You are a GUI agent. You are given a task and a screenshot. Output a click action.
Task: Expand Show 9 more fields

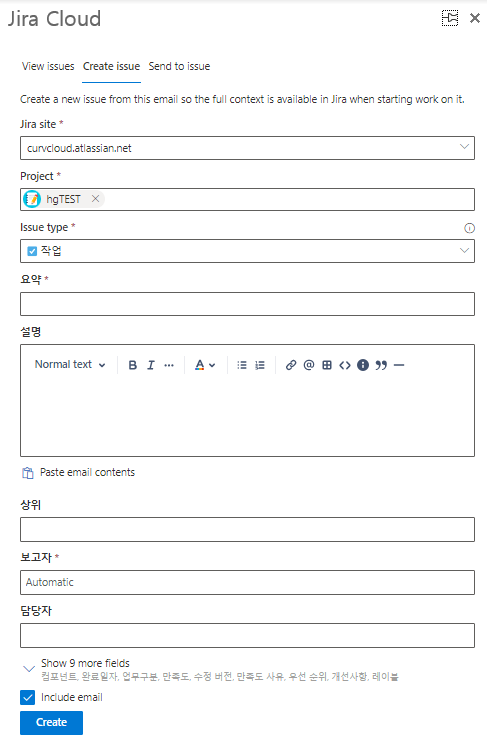click(86, 663)
